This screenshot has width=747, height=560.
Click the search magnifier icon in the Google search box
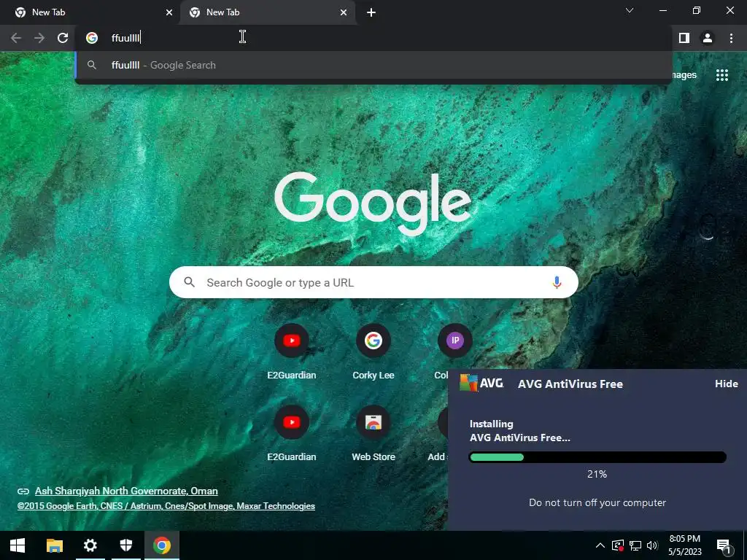190,282
